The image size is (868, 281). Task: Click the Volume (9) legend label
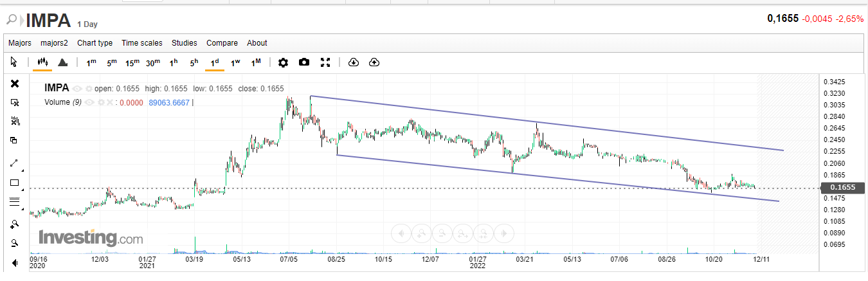click(x=62, y=102)
